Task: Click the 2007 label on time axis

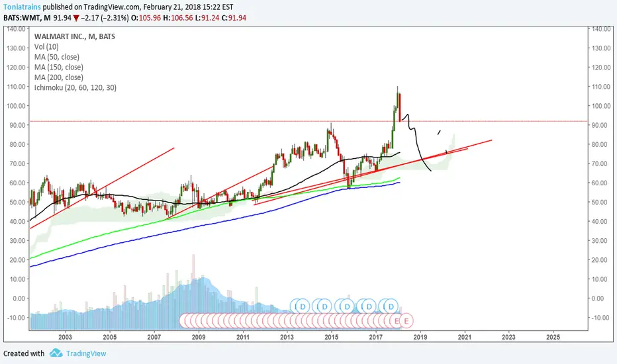Action: (x=154, y=337)
